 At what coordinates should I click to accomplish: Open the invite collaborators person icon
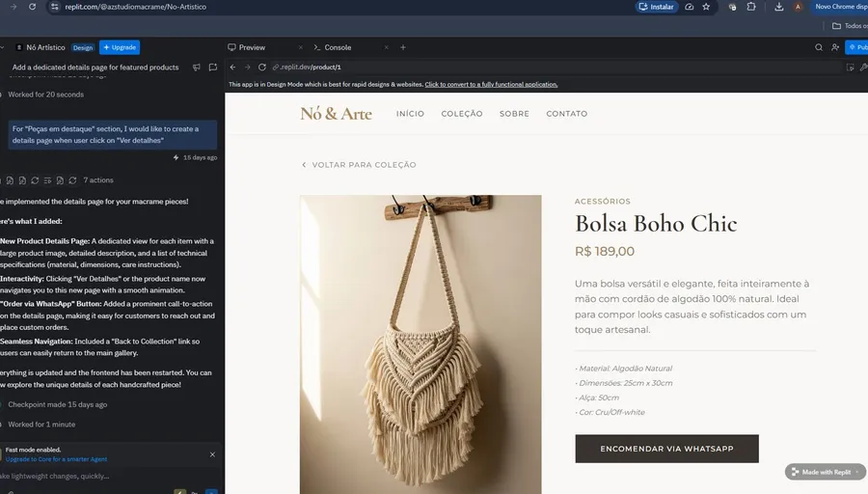[835, 47]
